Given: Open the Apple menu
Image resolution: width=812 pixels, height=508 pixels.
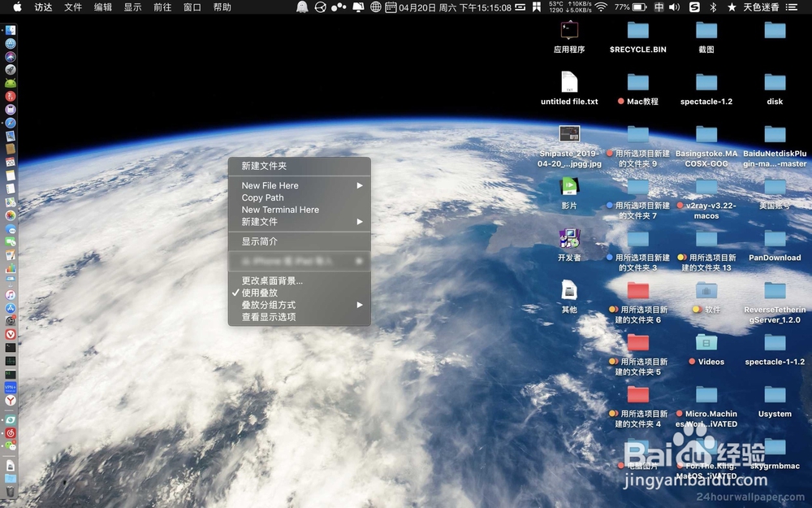Looking at the screenshot, I should [x=17, y=7].
